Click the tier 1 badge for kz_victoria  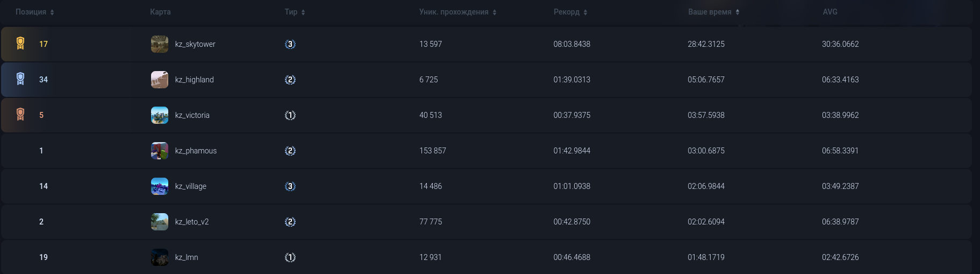click(290, 115)
